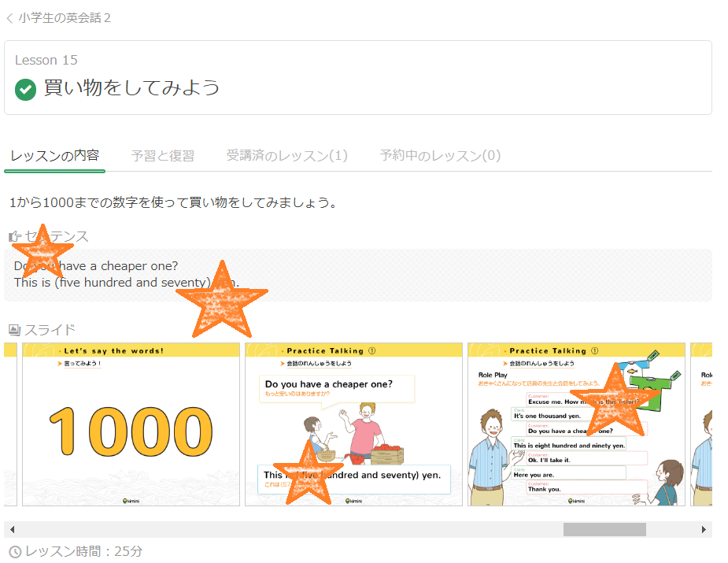Image resolution: width=728 pixels, height=563 pixels.
Task: Click the clock icon beside レッスン時間
Action: tap(14, 551)
